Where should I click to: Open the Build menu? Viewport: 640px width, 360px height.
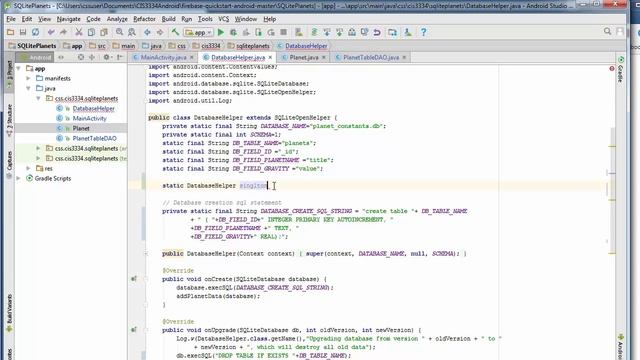point(169,19)
